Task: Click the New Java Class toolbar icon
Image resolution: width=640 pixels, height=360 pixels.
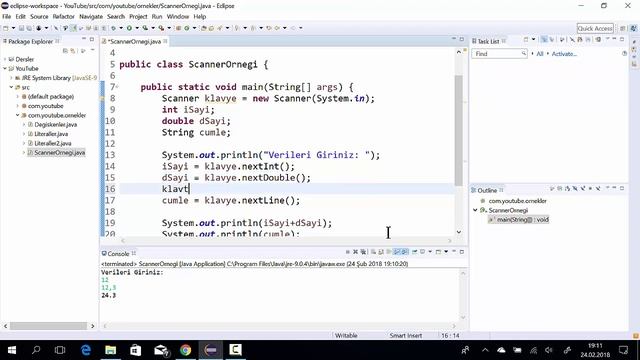Action: [x=187, y=28]
